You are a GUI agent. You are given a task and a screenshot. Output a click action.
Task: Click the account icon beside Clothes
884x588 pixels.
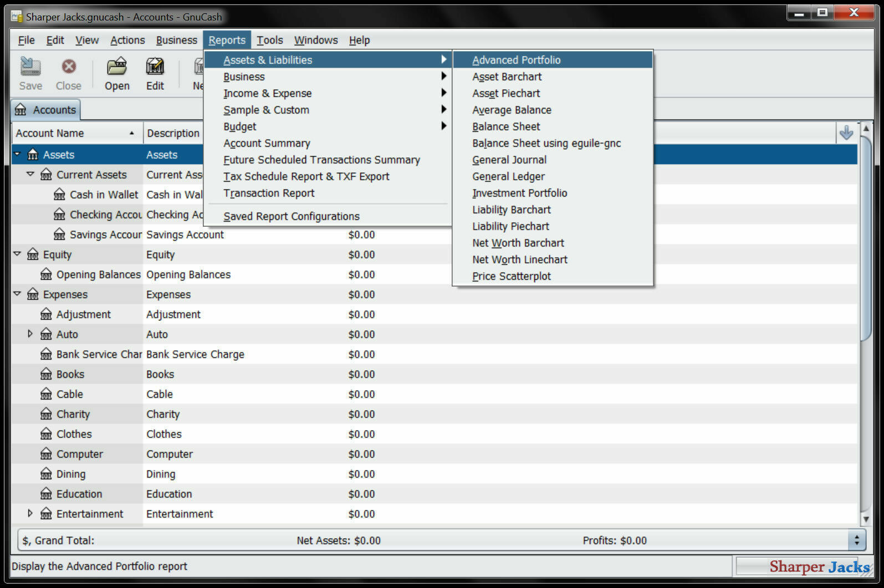tap(46, 434)
